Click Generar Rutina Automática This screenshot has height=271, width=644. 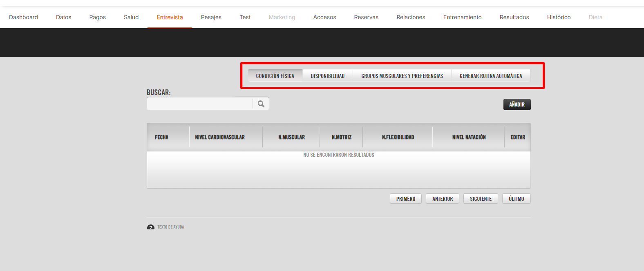coord(490,76)
